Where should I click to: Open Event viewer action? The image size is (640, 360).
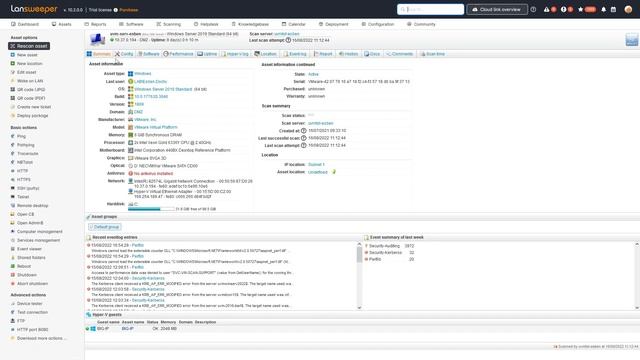(29, 249)
